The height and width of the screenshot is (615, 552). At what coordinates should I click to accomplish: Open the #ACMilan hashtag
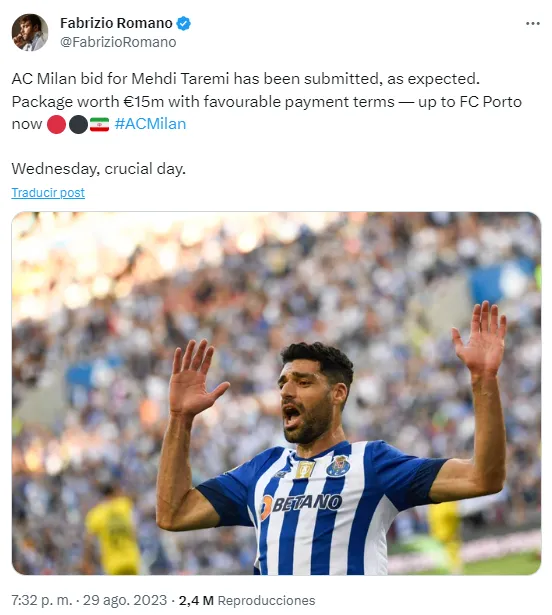pos(150,124)
